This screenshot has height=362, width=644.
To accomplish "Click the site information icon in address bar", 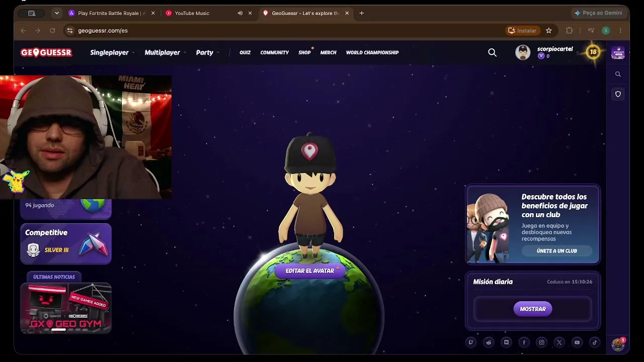I will (x=70, y=31).
